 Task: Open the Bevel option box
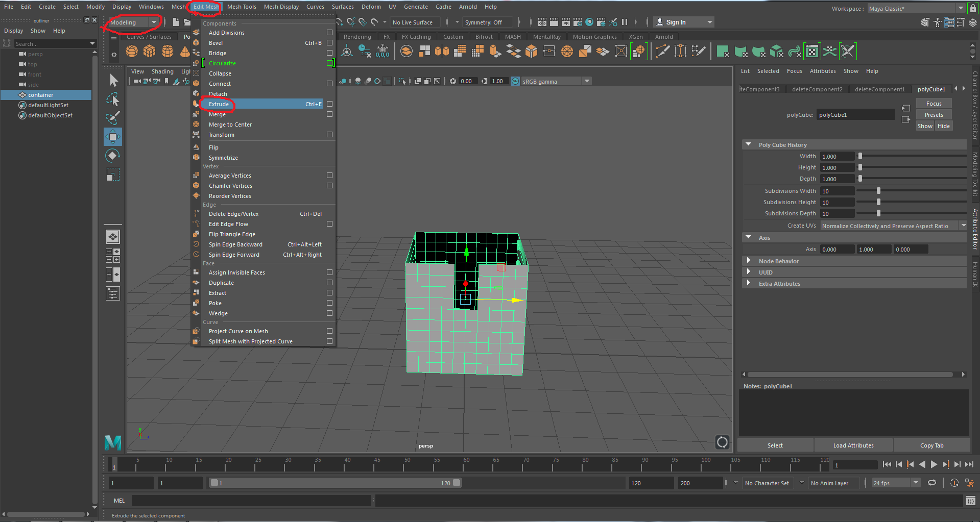[x=329, y=43]
